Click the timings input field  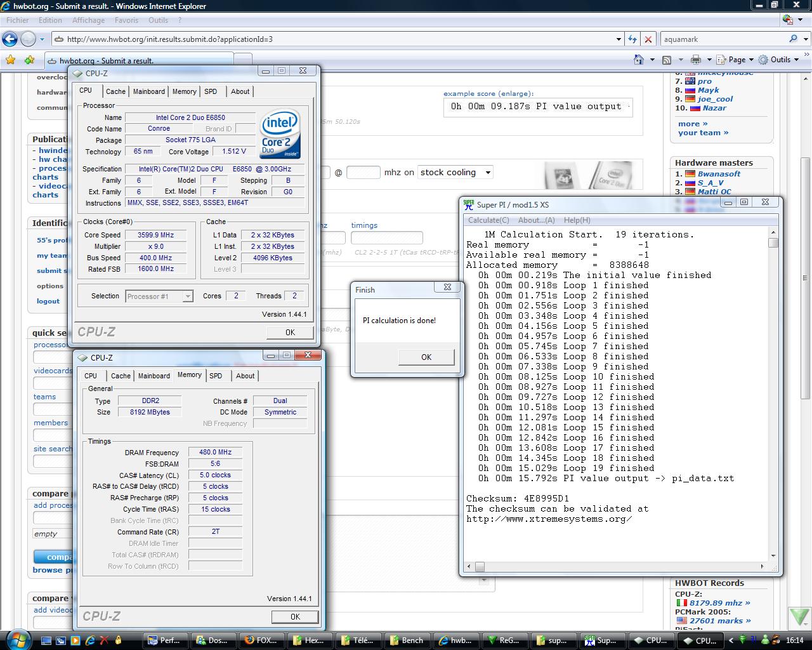coord(387,237)
